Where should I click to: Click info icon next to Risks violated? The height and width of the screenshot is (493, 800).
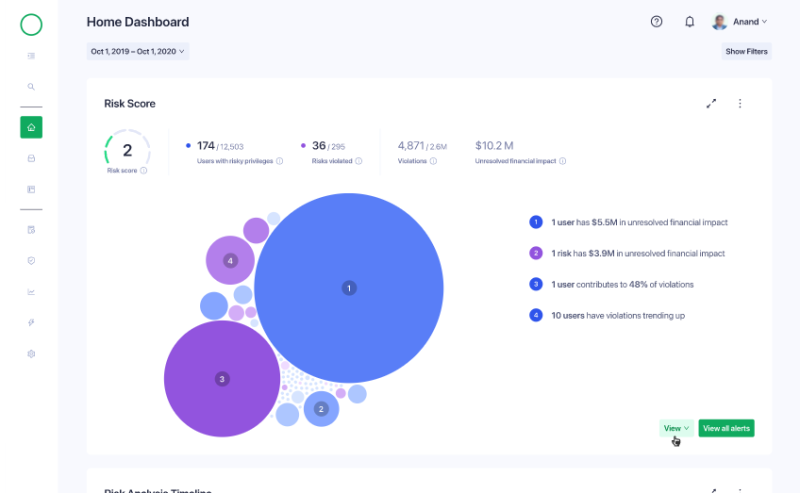[x=359, y=161]
